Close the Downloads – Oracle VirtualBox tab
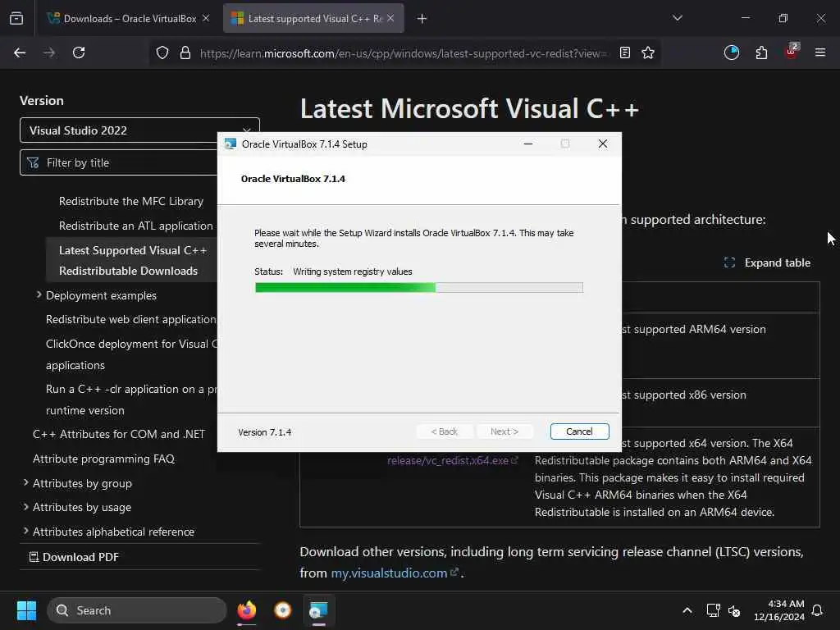This screenshot has height=630, width=840. (206, 18)
